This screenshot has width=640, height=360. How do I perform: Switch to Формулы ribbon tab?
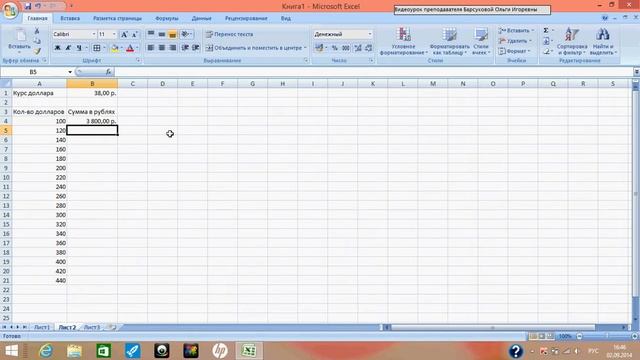pos(167,18)
